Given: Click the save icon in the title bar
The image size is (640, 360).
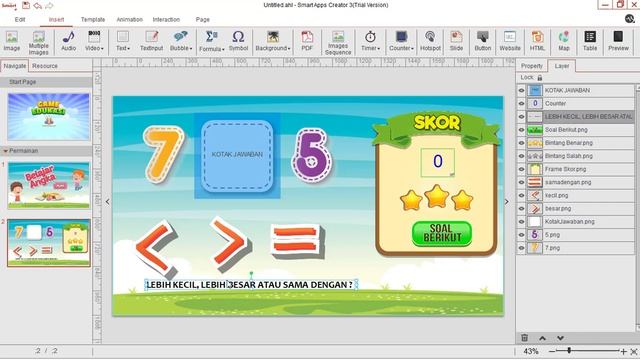Looking at the screenshot, I should (x=26, y=5).
